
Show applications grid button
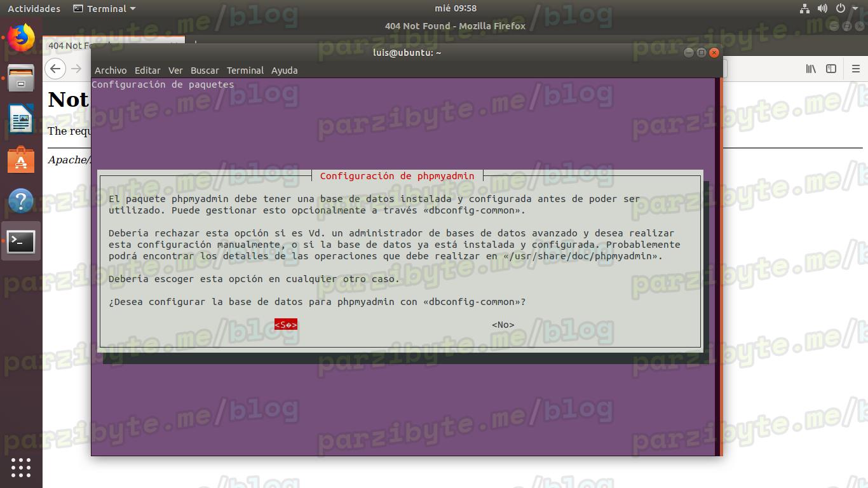coord(21,467)
